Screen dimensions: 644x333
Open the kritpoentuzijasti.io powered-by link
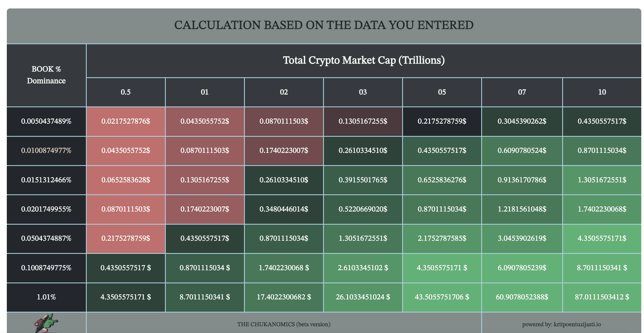(561, 324)
